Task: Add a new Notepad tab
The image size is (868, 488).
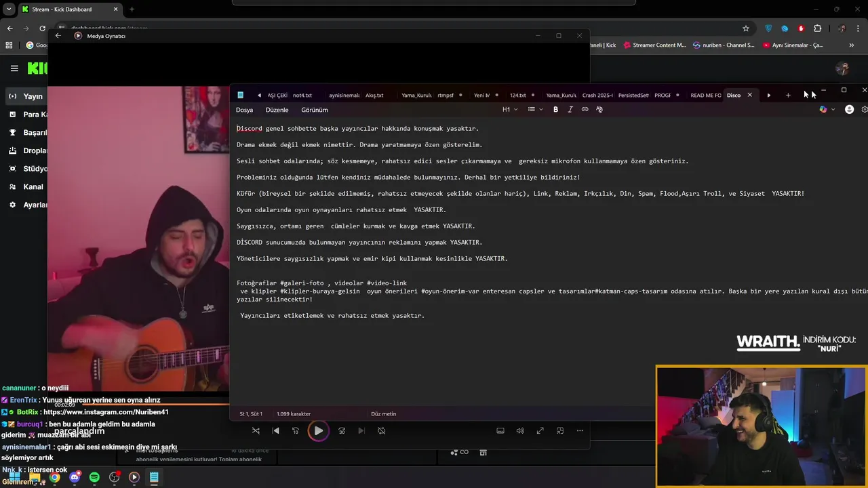Action: coord(788,95)
